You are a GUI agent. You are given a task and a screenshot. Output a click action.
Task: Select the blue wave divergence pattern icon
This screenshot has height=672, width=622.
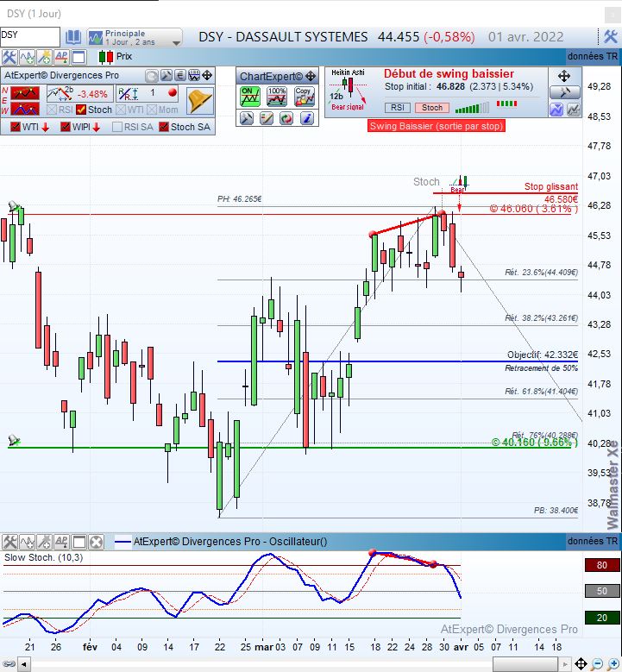[x=25, y=110]
